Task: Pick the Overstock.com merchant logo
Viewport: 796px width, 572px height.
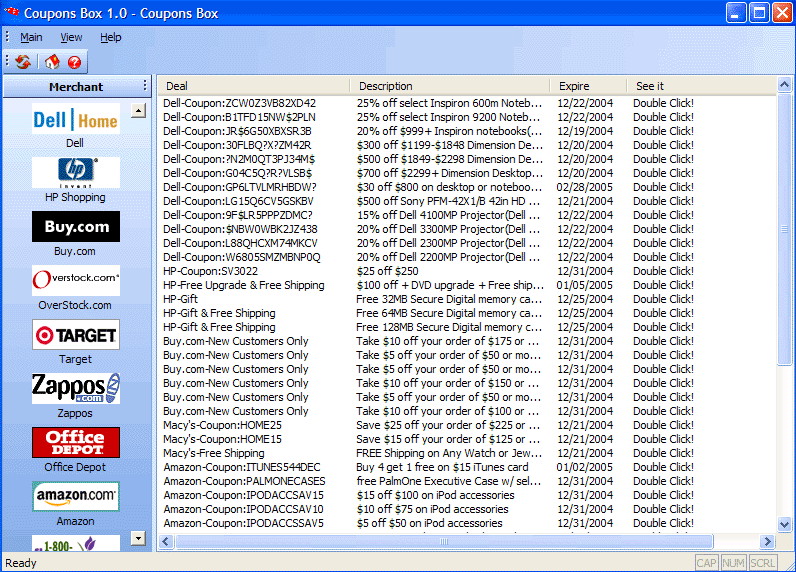Action: click(75, 281)
